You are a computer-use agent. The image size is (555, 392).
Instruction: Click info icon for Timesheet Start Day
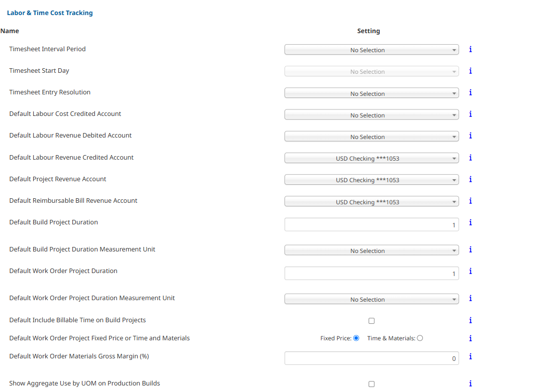[x=471, y=71]
